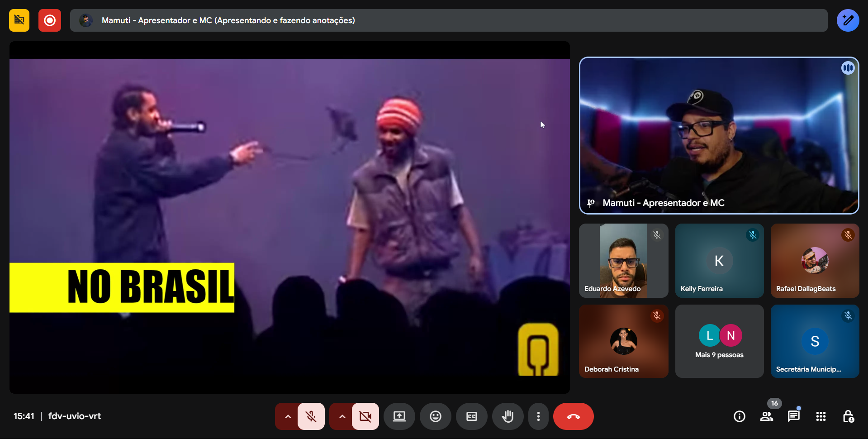Screen dimensions: 868x439
Task: Raise your hand in the meeting
Action: coord(508,416)
